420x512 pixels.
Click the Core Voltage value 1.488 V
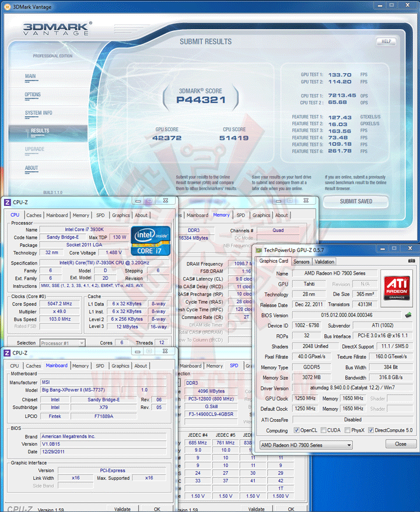click(x=114, y=253)
